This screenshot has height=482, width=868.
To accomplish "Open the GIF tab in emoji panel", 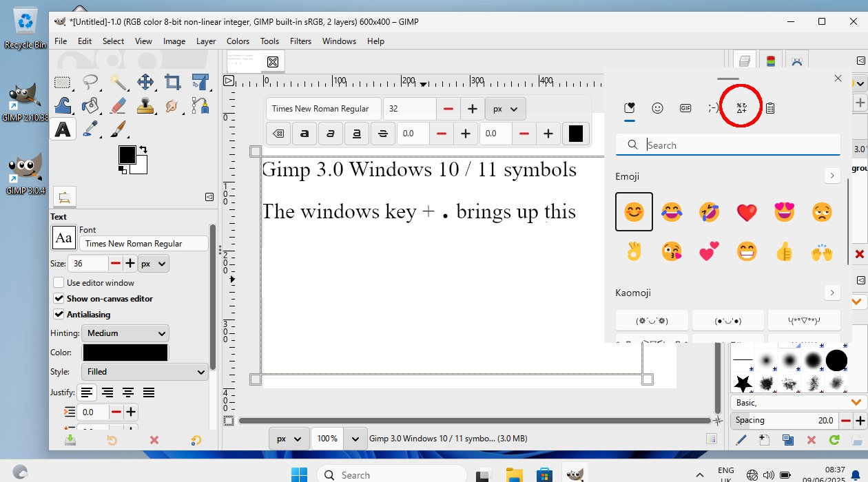I will [x=685, y=108].
